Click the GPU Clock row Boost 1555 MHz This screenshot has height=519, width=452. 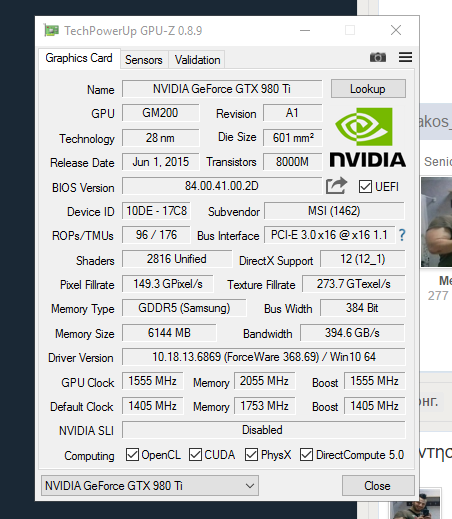pyautogui.click(x=375, y=381)
